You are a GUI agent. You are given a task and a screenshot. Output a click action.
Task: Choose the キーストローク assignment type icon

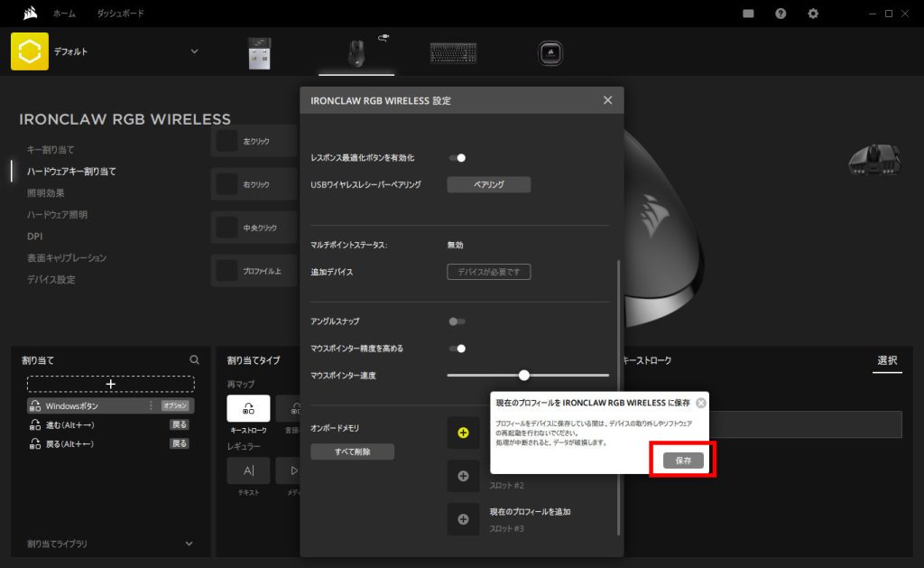coord(249,408)
